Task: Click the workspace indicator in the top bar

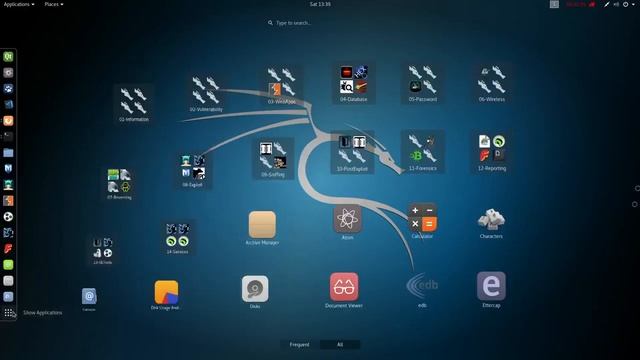Action: (x=554, y=4)
